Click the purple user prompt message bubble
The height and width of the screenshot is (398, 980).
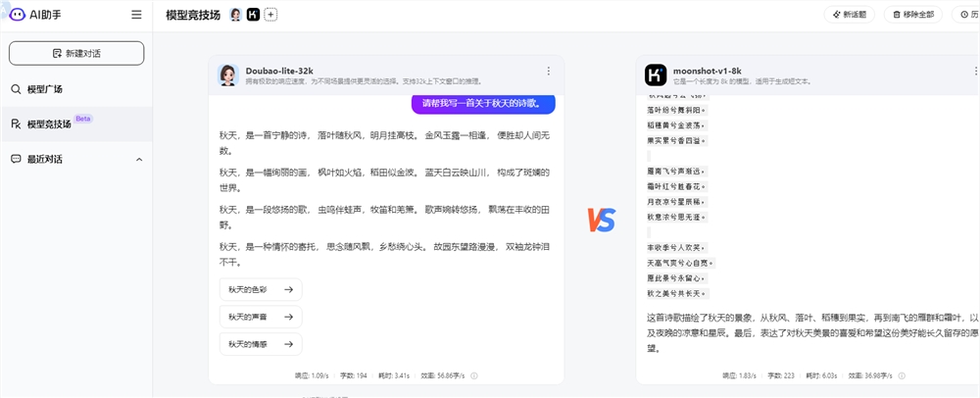482,103
